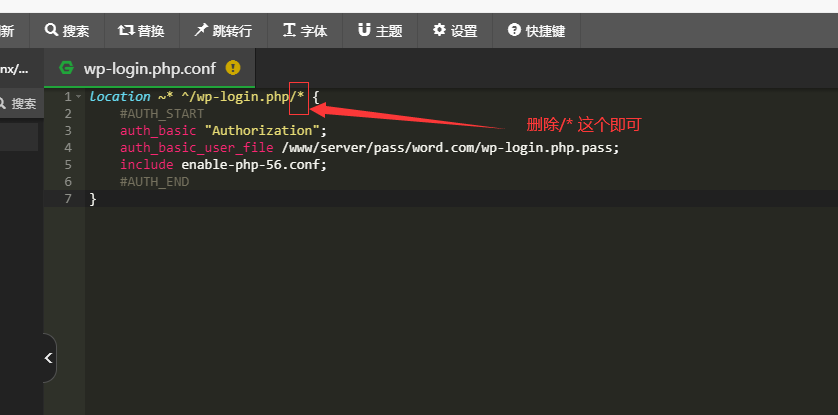Open the 字体 font settings
The width and height of the screenshot is (838, 415).
tap(305, 31)
